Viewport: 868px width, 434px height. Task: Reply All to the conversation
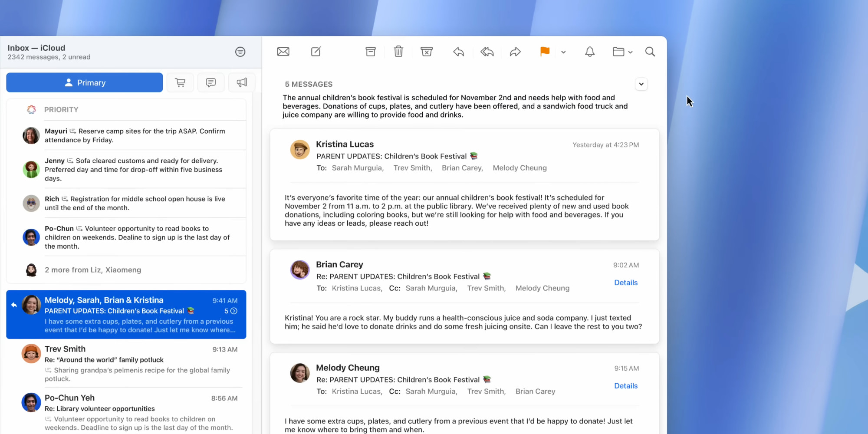[x=487, y=51]
